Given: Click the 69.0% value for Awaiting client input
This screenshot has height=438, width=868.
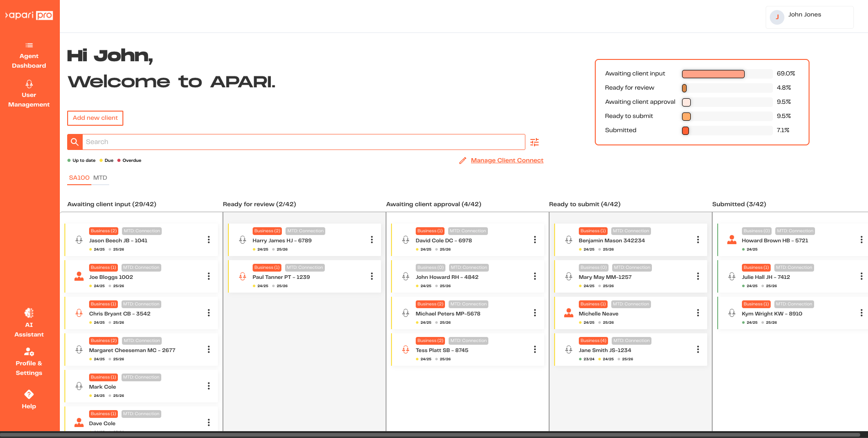Looking at the screenshot, I should 786,74.
